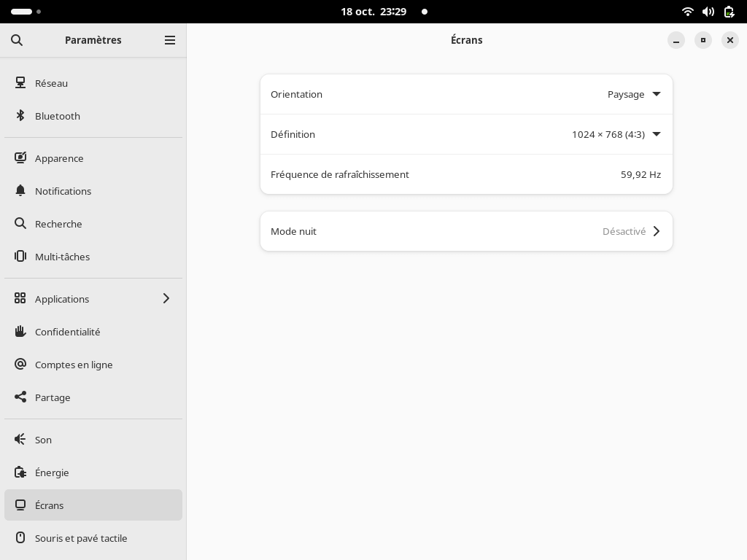Expand the Applications chevron in sidebar

(x=166, y=298)
